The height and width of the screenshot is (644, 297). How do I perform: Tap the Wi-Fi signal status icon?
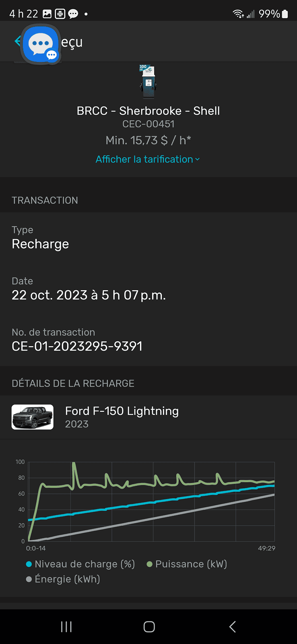[x=238, y=14]
